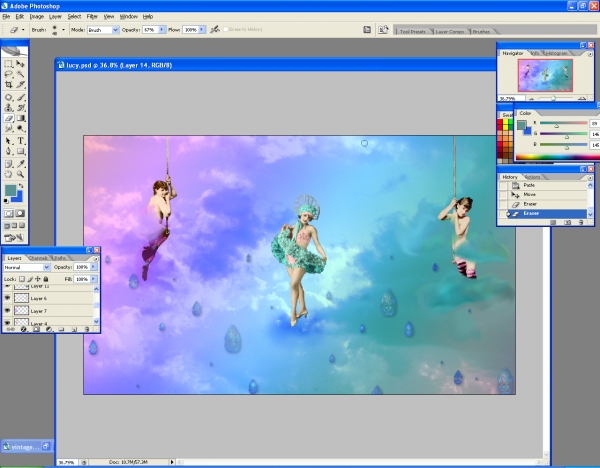Select the Pen tool
Screen dimensions: 600x468
(8, 152)
